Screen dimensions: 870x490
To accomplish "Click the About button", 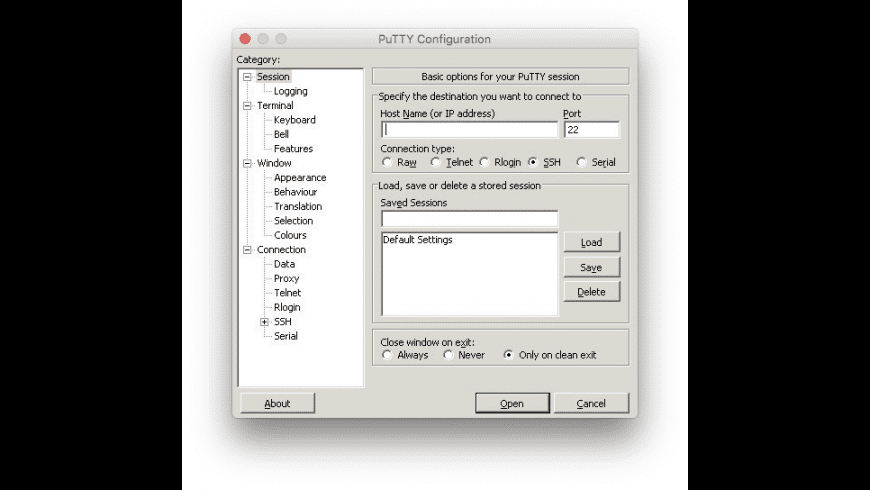I will [x=277, y=403].
